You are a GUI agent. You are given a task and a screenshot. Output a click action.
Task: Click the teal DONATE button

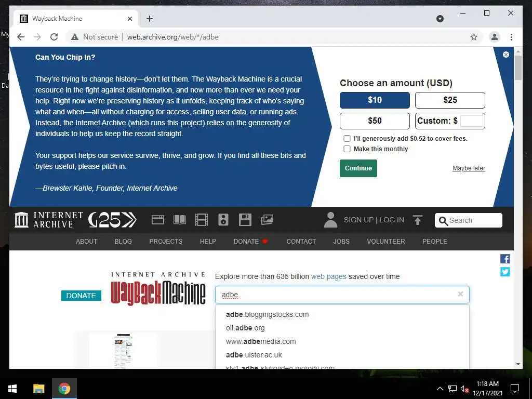coord(81,296)
